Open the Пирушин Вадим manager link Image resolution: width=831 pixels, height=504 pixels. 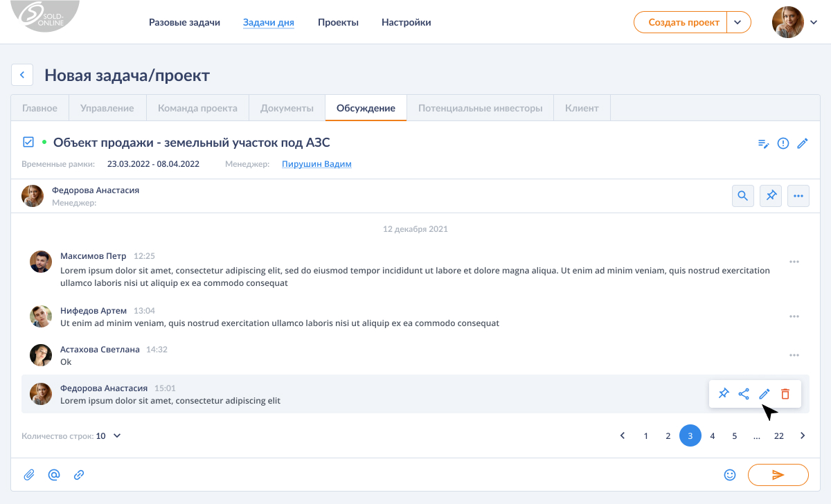tap(316, 164)
